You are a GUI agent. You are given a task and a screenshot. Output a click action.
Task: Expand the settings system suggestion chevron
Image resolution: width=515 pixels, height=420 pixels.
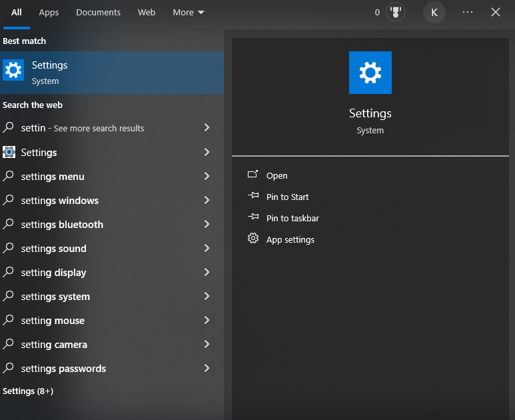pyautogui.click(x=207, y=296)
